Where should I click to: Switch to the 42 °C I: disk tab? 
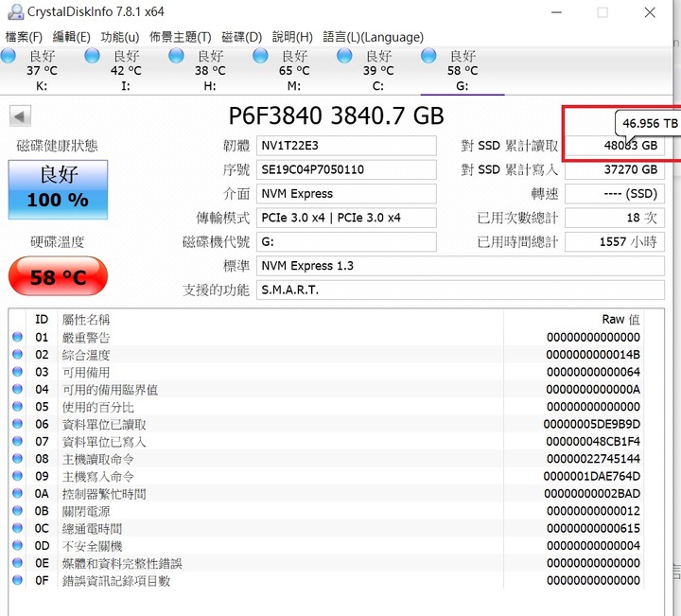(x=126, y=70)
